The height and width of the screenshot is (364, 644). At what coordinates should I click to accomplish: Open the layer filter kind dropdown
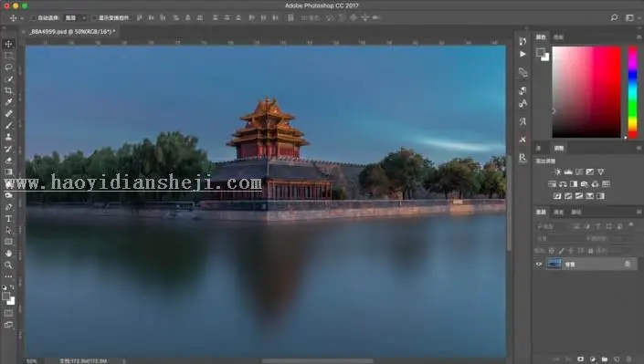coord(552,226)
